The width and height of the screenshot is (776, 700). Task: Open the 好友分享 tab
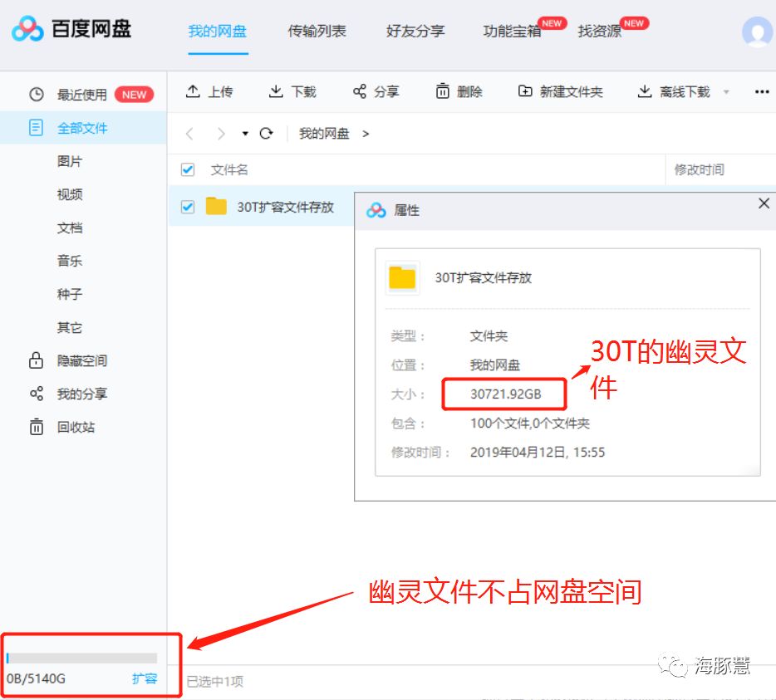(415, 32)
